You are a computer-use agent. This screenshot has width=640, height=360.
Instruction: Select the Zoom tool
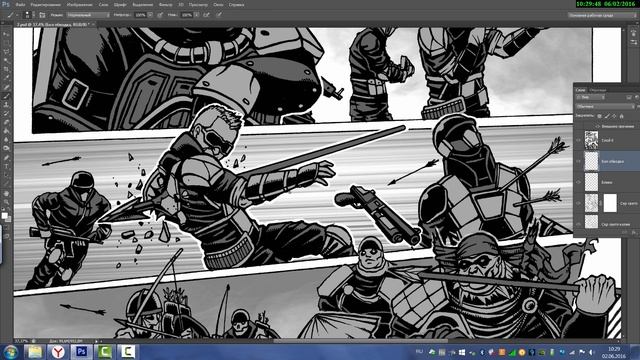click(7, 202)
